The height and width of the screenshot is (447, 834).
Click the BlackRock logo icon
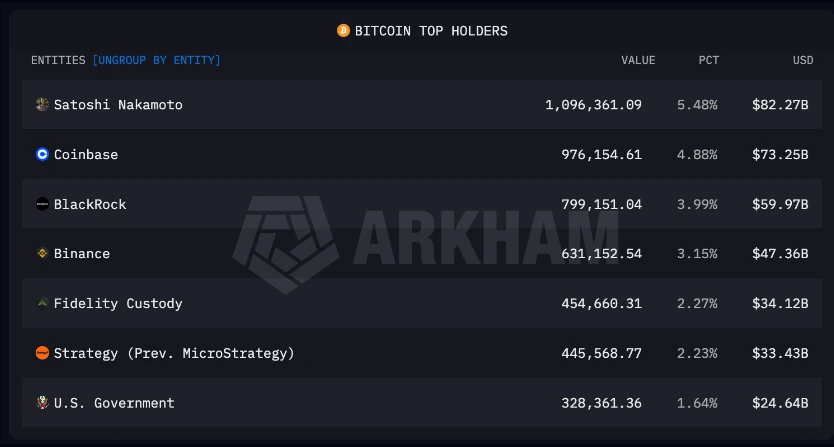(x=42, y=204)
